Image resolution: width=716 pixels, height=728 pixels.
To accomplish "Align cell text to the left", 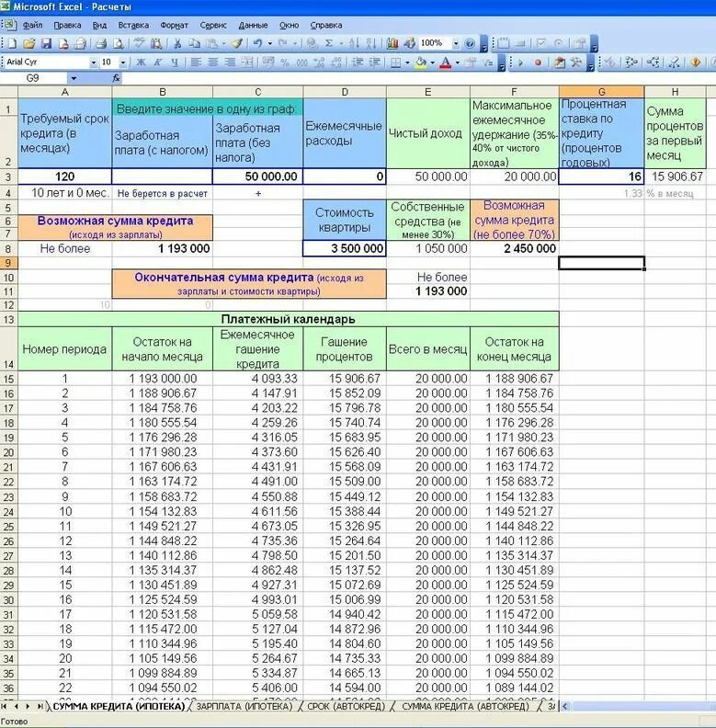I will pos(196,63).
